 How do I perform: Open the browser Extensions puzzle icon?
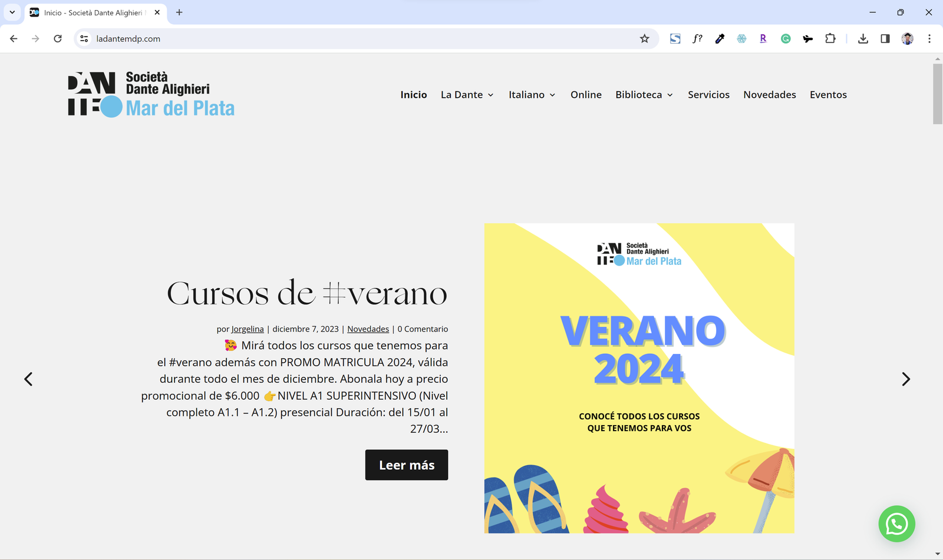tap(830, 39)
